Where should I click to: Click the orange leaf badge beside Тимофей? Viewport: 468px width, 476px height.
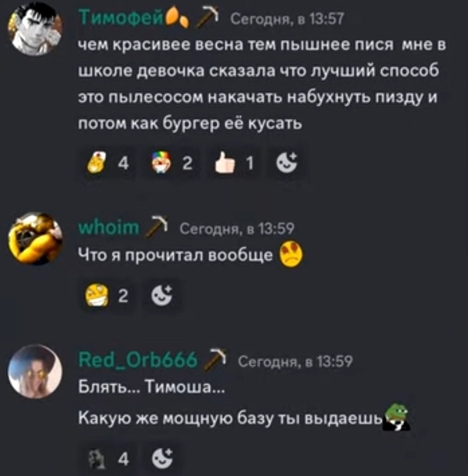pos(176,18)
